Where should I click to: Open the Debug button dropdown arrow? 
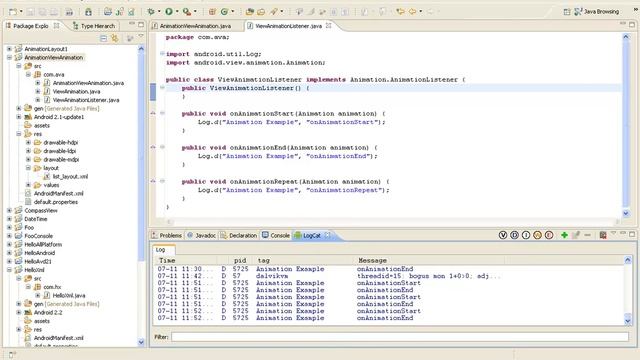(159, 12)
